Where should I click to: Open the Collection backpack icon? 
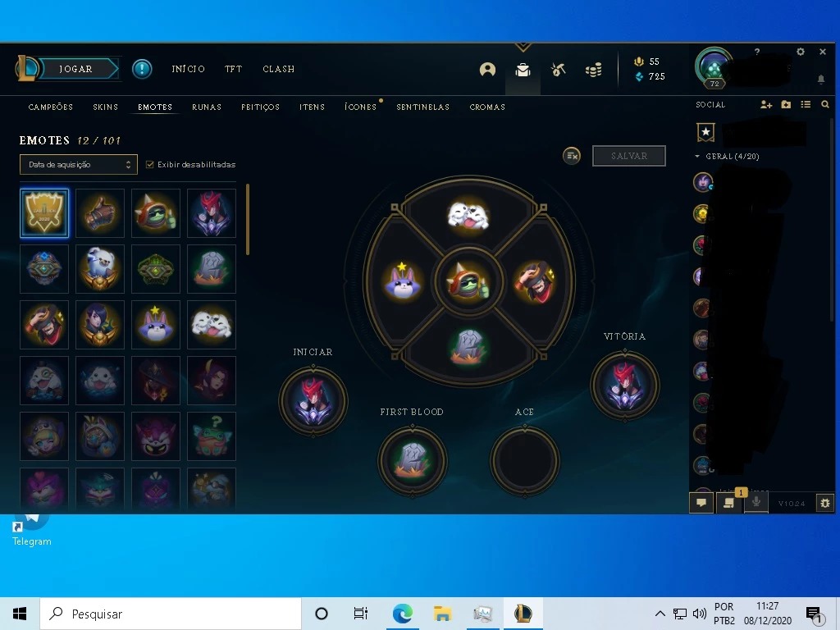tap(523, 70)
